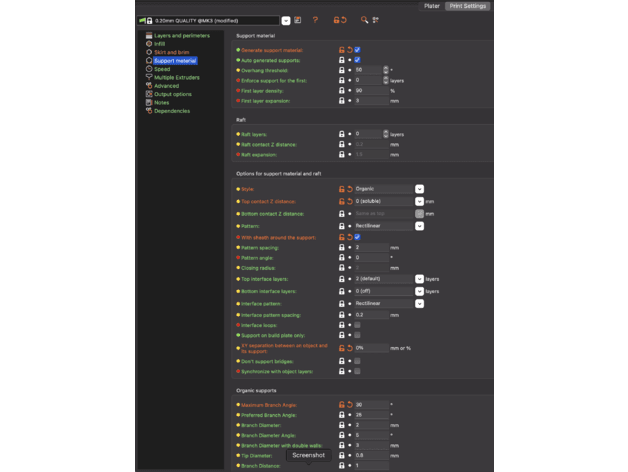Click the search settings magnifier icon
628x472 pixels.
[364, 20]
